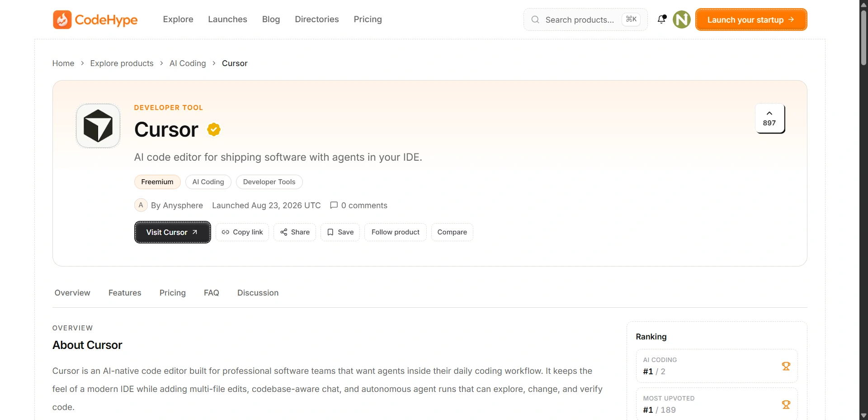Click the Most Upvoted ranking trophy icon
The height and width of the screenshot is (420, 868).
[786, 405]
